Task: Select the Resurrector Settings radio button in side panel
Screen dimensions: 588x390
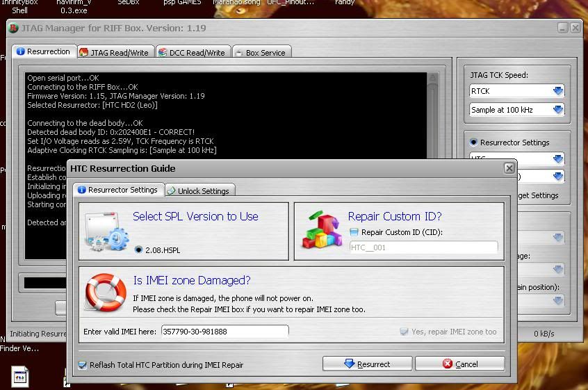Action: tap(473, 142)
